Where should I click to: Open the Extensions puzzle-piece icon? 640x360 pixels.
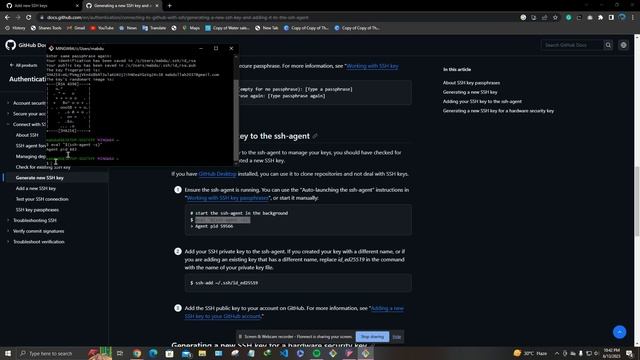[600, 18]
